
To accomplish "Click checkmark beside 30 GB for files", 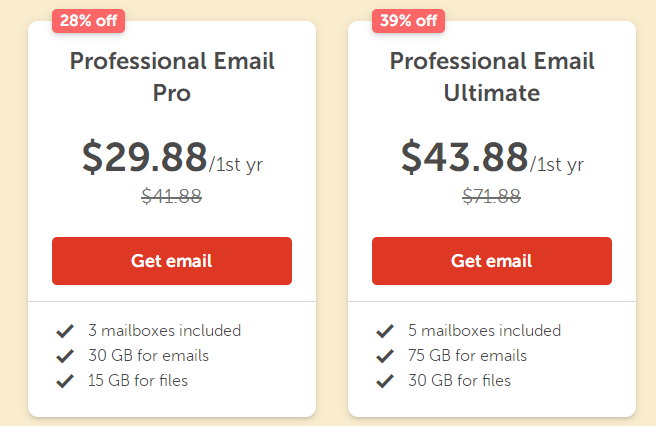I will (385, 381).
